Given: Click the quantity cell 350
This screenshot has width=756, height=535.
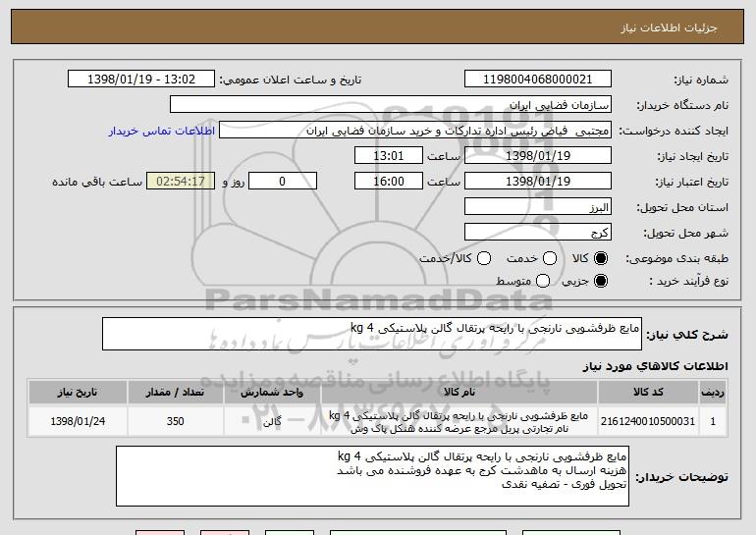Looking at the screenshot, I should pos(176,421).
